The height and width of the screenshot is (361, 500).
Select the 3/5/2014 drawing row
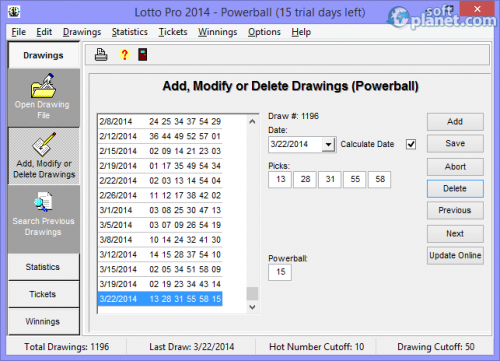[160, 225]
